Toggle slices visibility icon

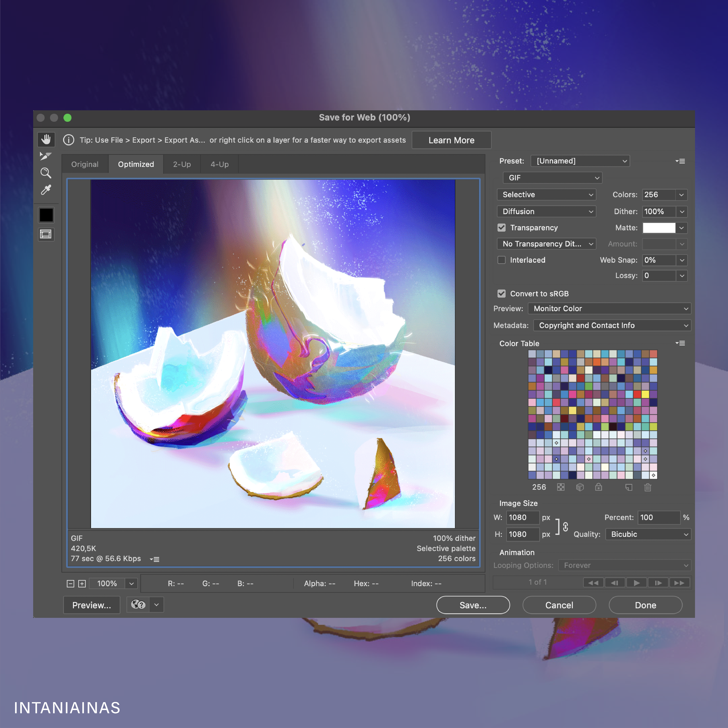(x=46, y=234)
